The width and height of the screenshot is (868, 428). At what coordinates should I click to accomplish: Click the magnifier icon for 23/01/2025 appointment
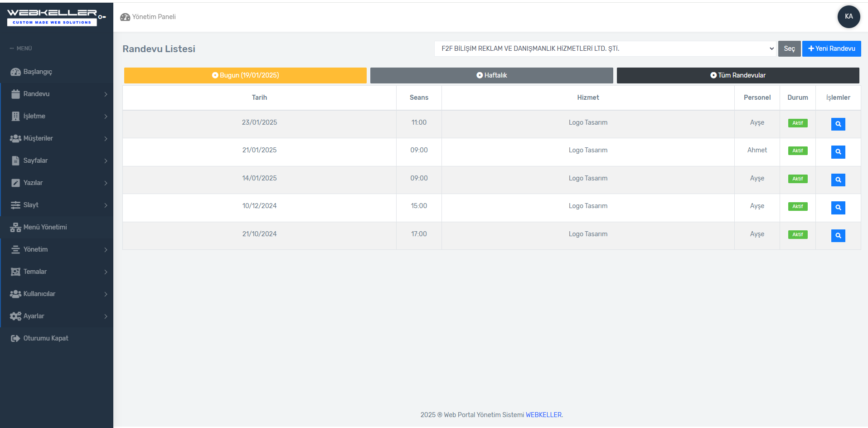click(838, 124)
